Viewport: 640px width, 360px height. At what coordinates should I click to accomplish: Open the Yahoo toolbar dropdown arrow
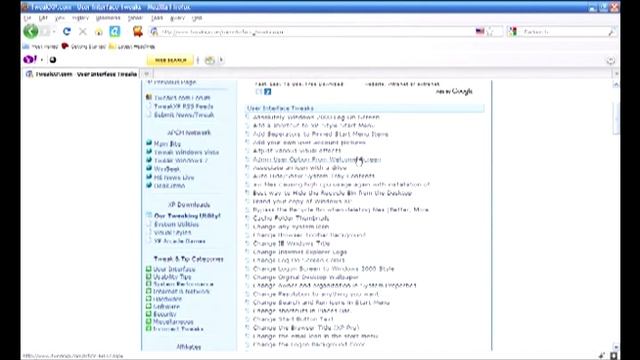(x=42, y=60)
